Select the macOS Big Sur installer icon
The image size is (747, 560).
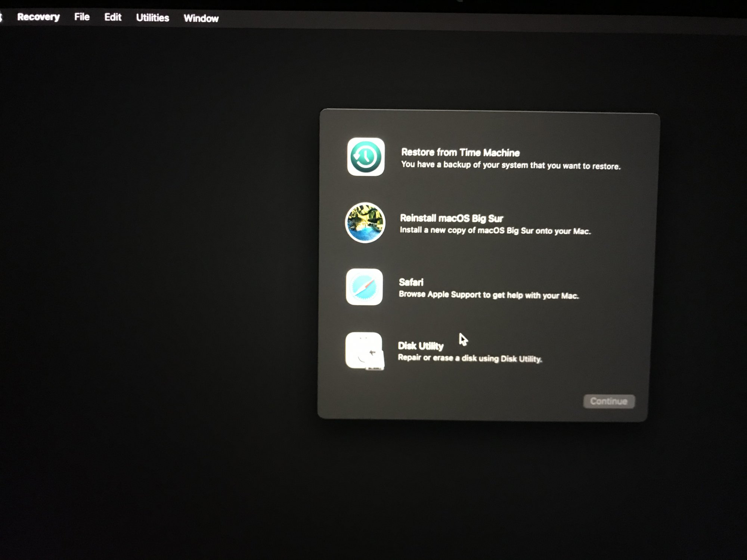point(365,223)
